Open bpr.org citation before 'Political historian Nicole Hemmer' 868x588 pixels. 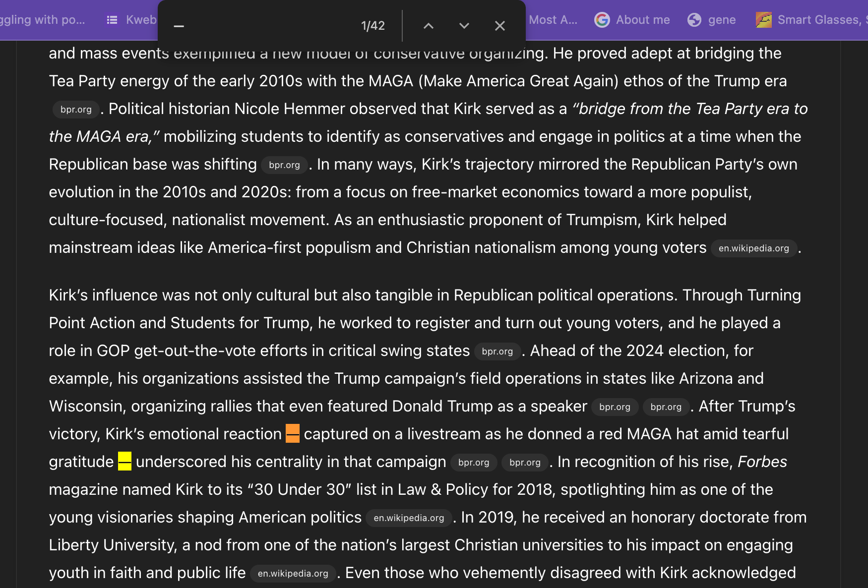[76, 110]
